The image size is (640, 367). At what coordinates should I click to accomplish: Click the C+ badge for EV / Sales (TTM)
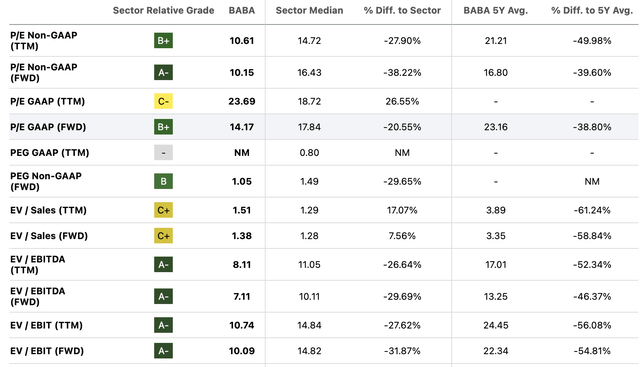click(x=163, y=210)
